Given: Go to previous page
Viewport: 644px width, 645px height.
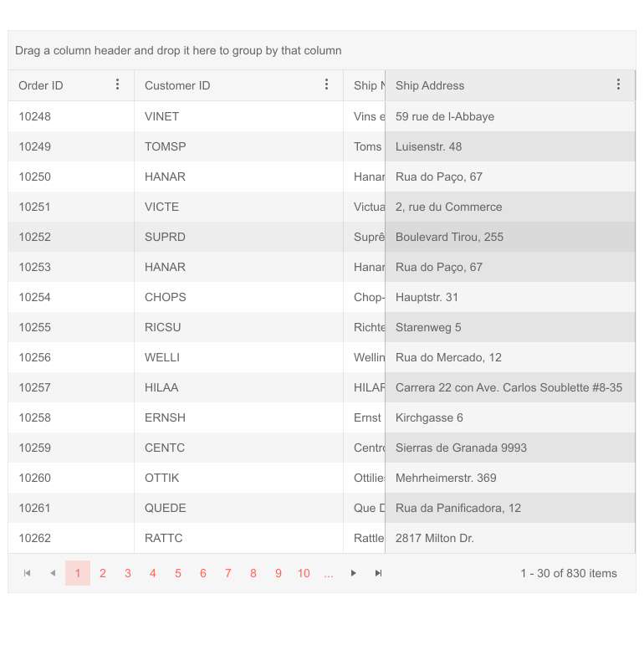Looking at the screenshot, I should click(53, 573).
